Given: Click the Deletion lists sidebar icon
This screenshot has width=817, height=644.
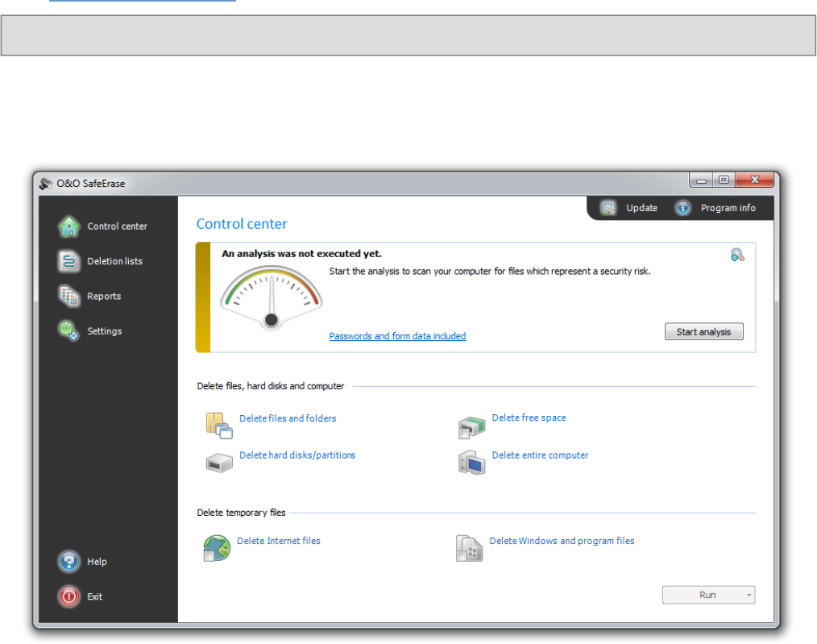Looking at the screenshot, I should click(x=68, y=261).
